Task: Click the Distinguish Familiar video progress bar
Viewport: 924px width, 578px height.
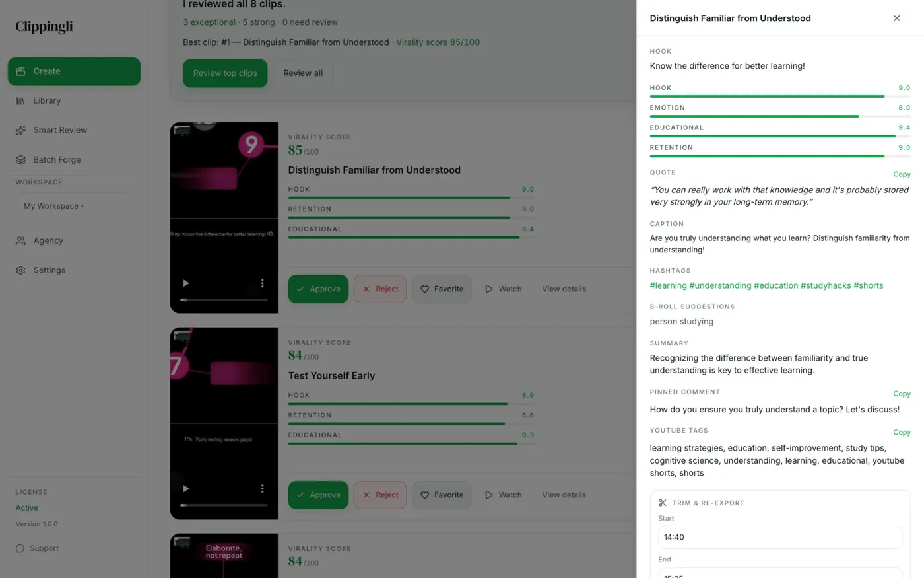Action: 224,300
